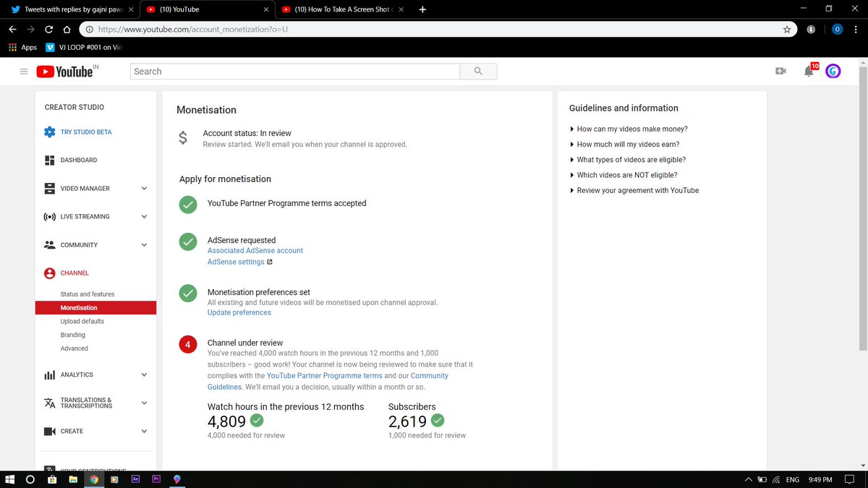Open Chrome Apps shortcut

point(22,47)
